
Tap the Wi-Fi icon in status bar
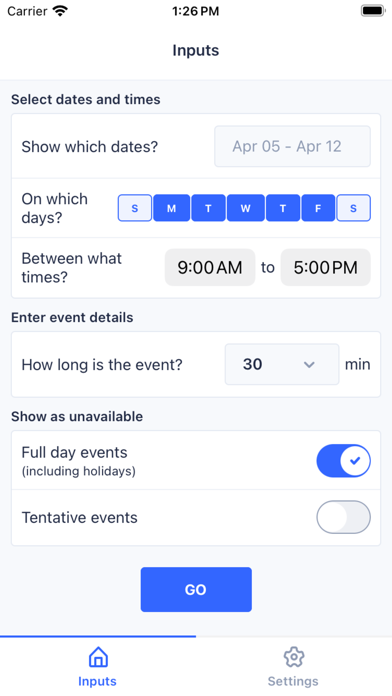pos(60,11)
